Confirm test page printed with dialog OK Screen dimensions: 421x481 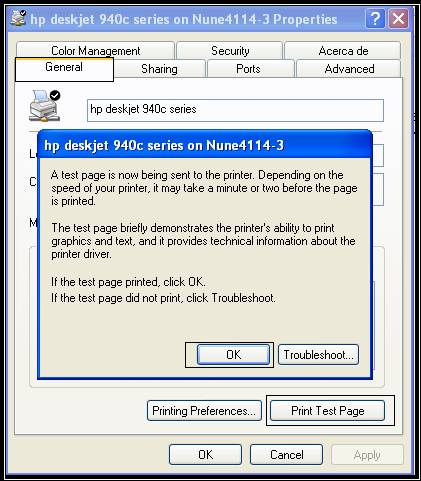tap(233, 355)
